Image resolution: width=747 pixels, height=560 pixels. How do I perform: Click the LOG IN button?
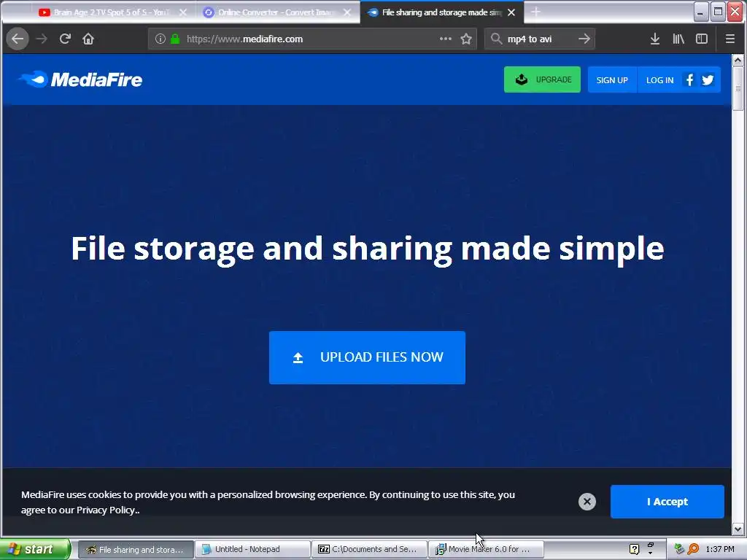[659, 80]
